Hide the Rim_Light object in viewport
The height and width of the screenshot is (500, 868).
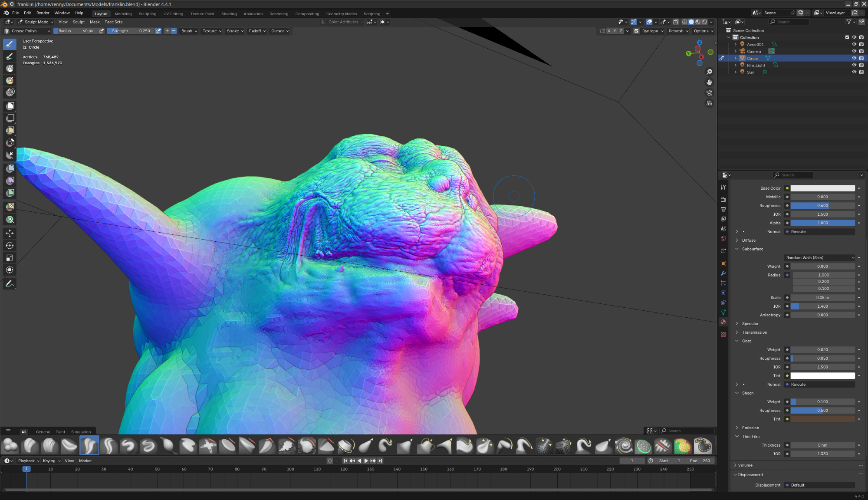coord(854,65)
